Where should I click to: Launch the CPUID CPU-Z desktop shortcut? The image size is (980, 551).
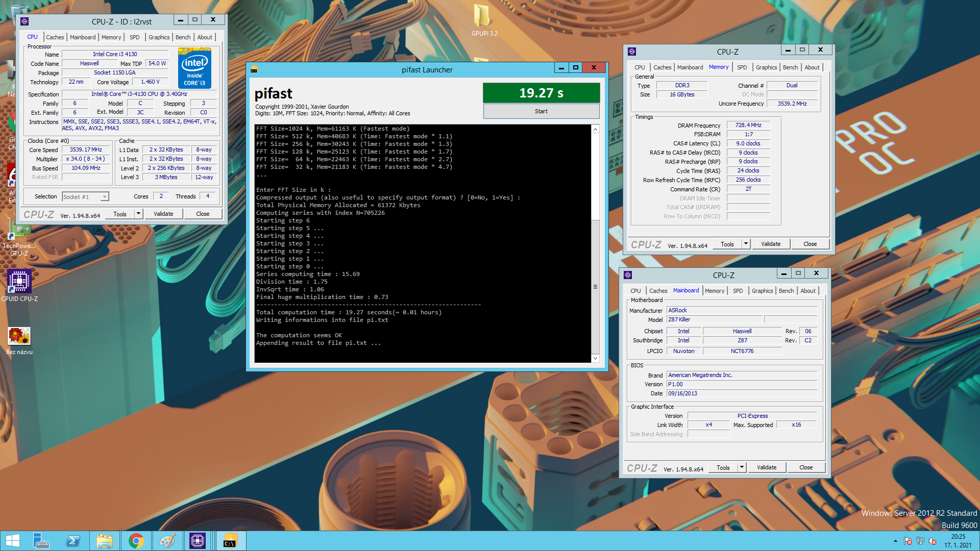coord(19,286)
